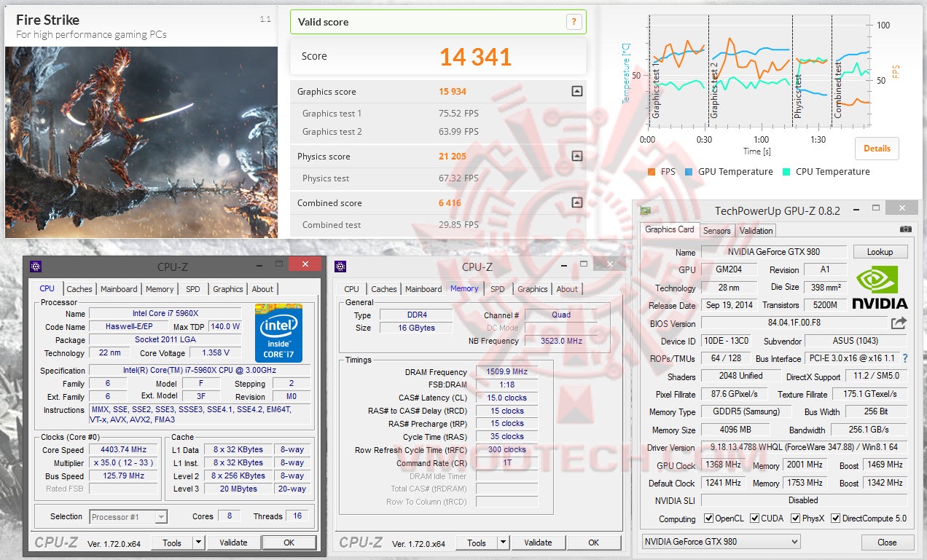This screenshot has width=927, height=560.
Task: Open Tools dropdown arrow in left CPU-Z
Action: click(197, 543)
